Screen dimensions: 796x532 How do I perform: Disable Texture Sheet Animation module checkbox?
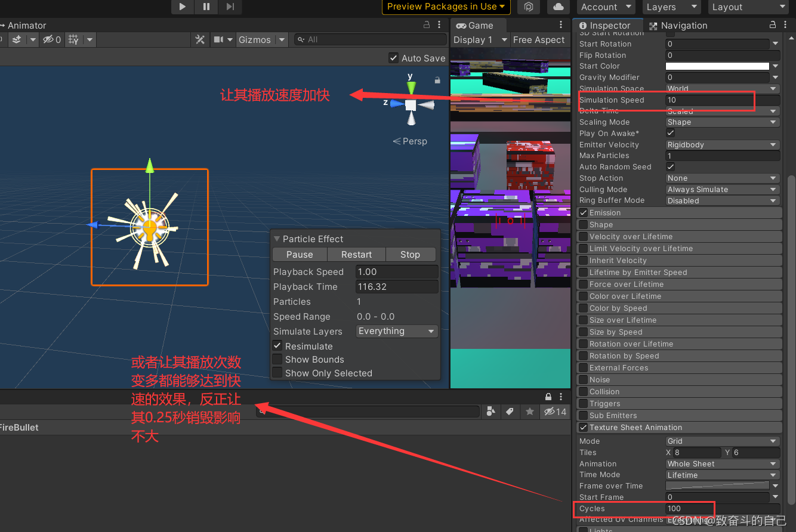click(x=584, y=428)
